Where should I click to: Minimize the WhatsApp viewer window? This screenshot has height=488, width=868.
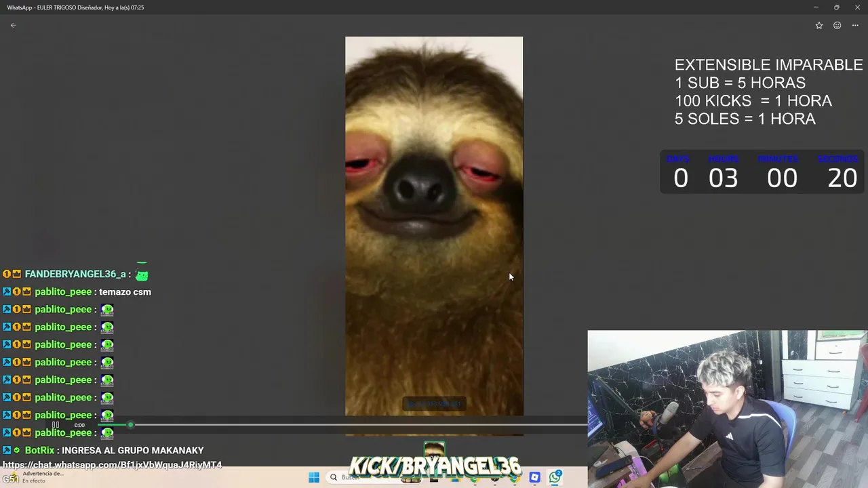coord(816,7)
